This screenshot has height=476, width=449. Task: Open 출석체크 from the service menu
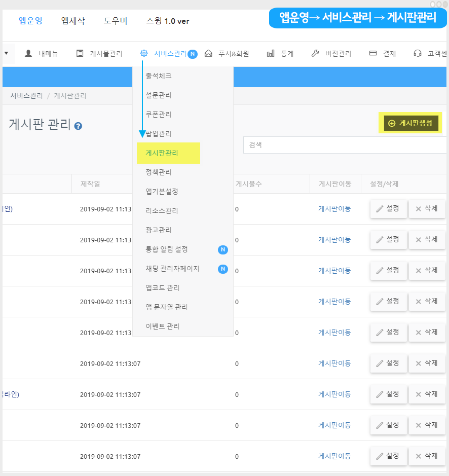tap(159, 76)
